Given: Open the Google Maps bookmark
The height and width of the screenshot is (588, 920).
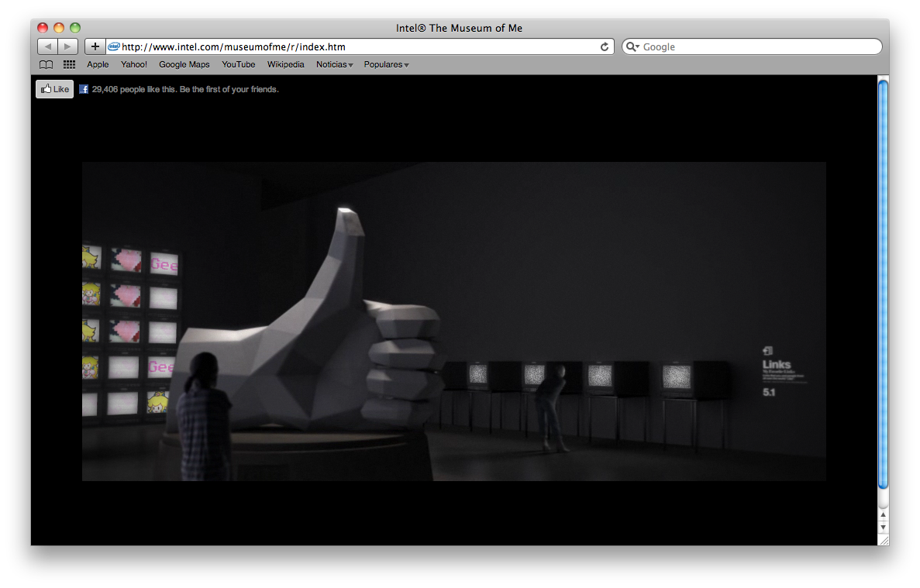Looking at the screenshot, I should 184,65.
